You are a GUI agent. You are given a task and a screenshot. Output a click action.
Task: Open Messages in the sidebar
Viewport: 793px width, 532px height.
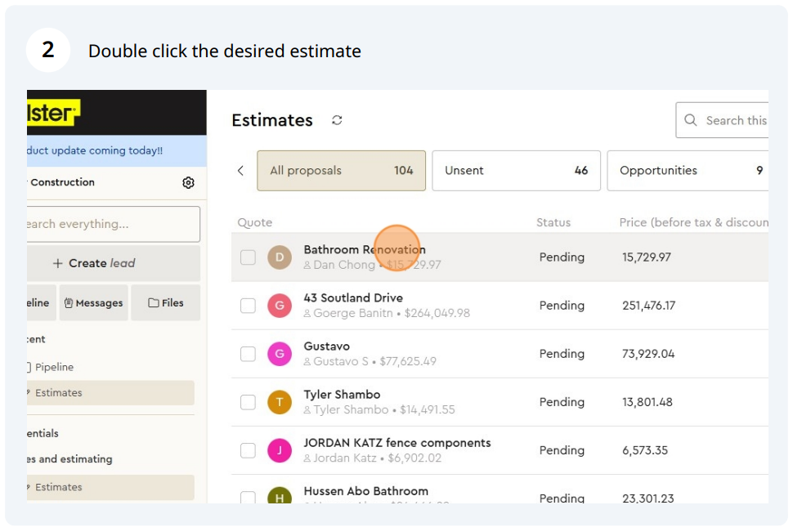coord(93,303)
